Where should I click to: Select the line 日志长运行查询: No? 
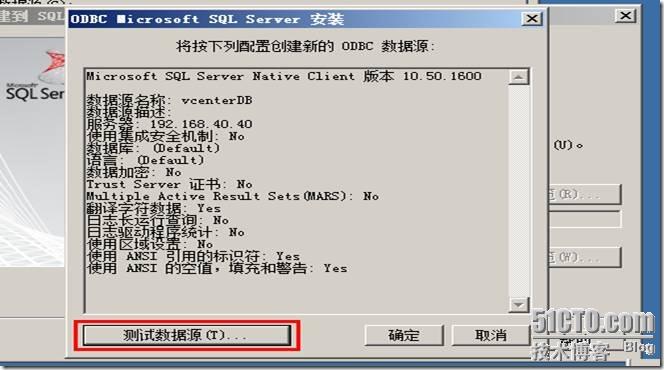[158, 220]
